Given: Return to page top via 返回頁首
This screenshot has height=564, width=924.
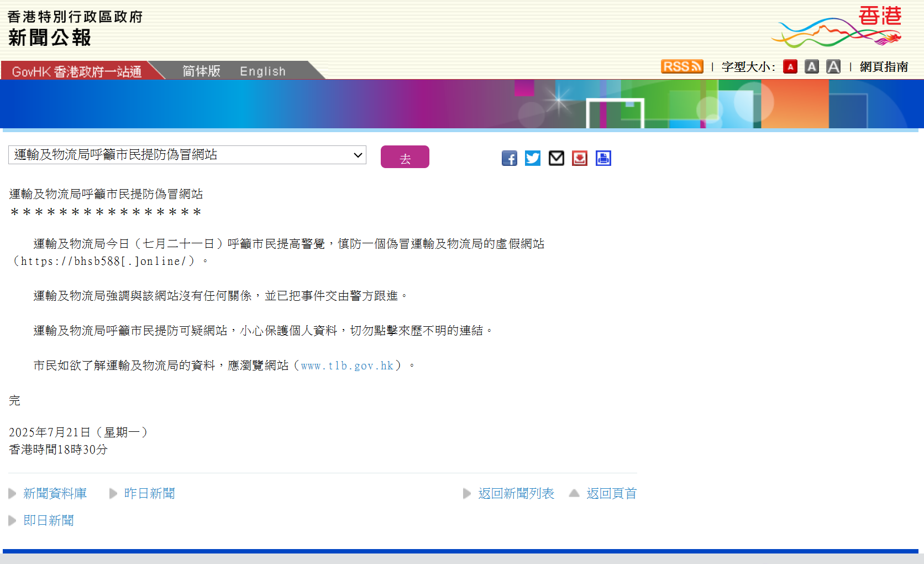Looking at the screenshot, I should [x=611, y=493].
